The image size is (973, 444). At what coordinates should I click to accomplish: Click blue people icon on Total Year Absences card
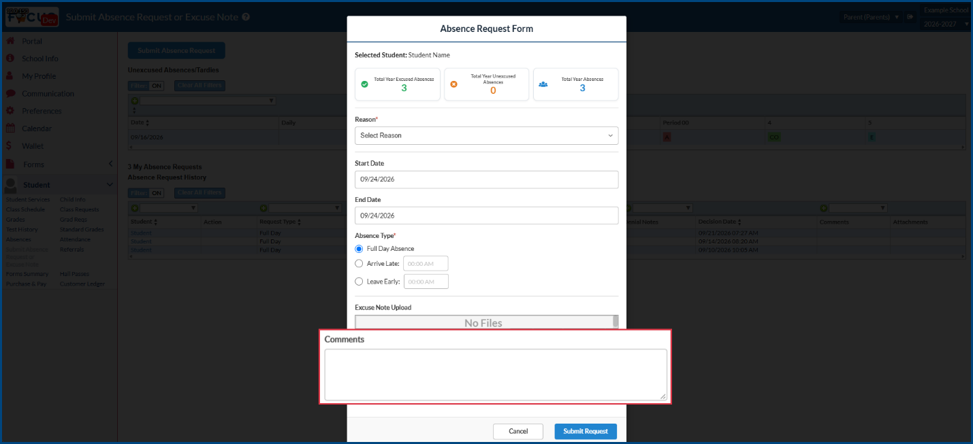pos(543,84)
